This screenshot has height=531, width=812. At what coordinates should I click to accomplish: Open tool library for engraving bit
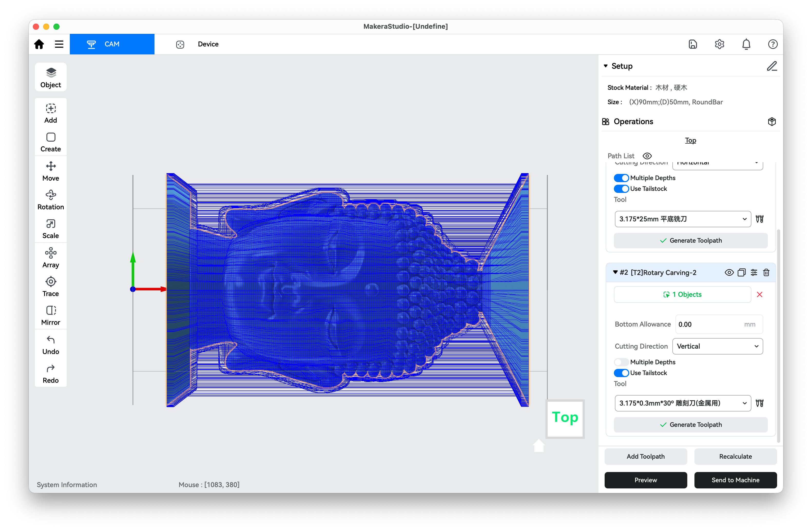tap(759, 403)
